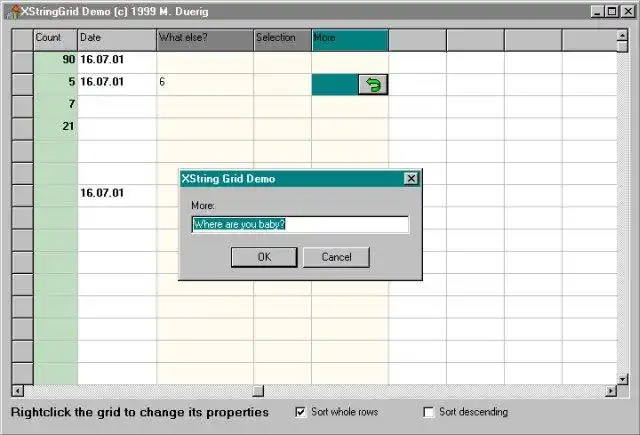Minimize the XStringGrid Demo window

[x=597, y=11]
